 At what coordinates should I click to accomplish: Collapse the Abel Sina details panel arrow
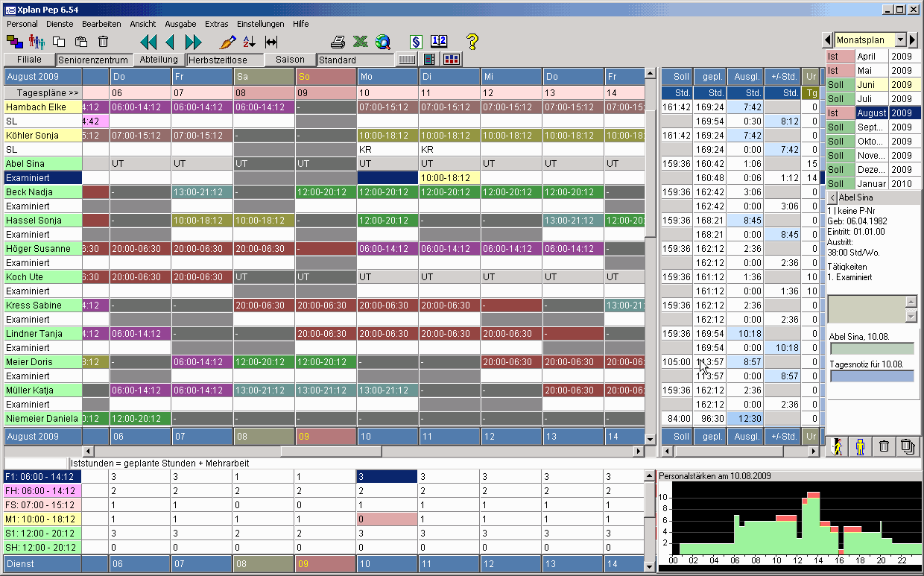(832, 197)
